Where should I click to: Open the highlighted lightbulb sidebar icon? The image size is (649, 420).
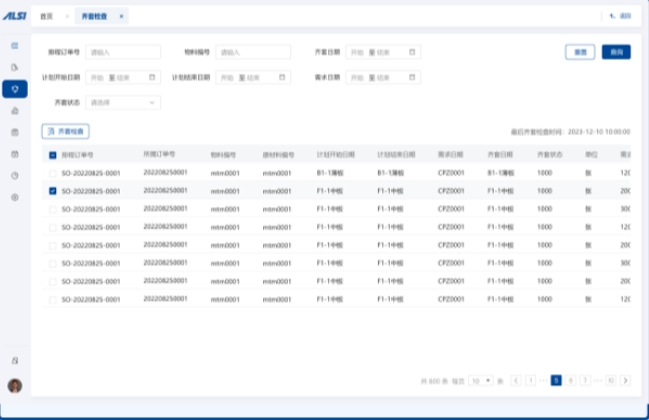pos(14,89)
